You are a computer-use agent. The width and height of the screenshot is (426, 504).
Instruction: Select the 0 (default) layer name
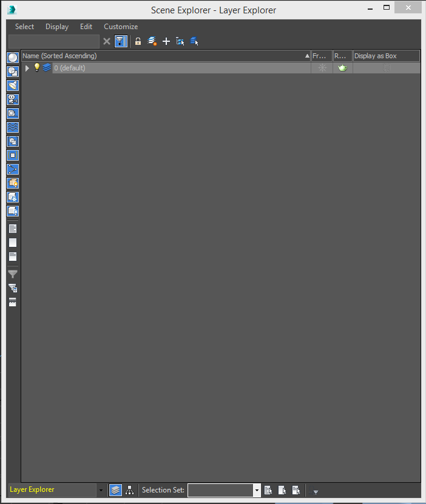click(70, 68)
